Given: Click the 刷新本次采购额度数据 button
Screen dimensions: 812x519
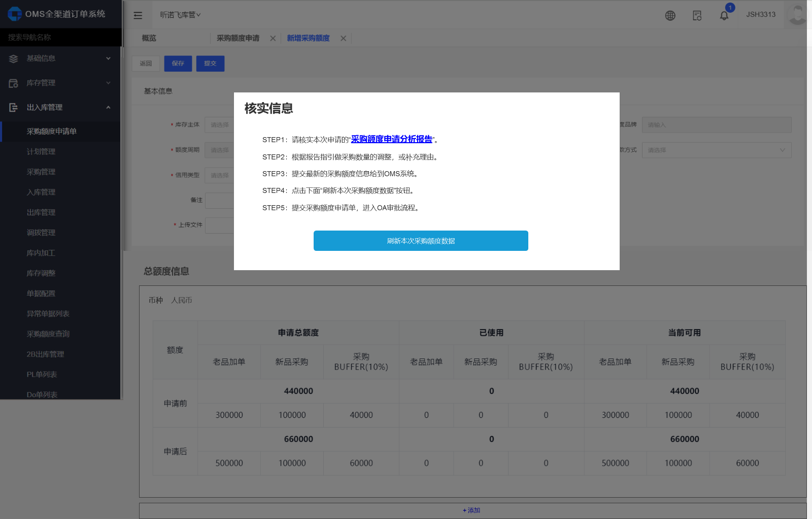Looking at the screenshot, I should [x=421, y=241].
